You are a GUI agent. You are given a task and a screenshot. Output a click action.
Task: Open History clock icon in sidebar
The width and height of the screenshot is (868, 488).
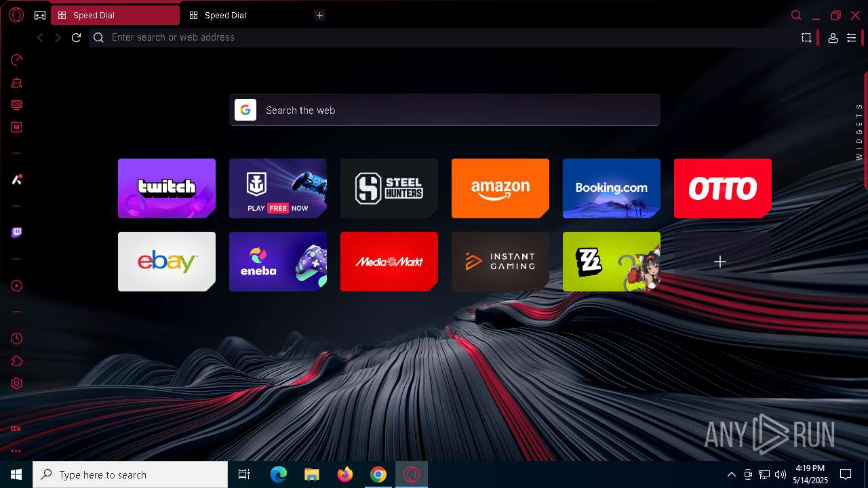pyautogui.click(x=17, y=339)
